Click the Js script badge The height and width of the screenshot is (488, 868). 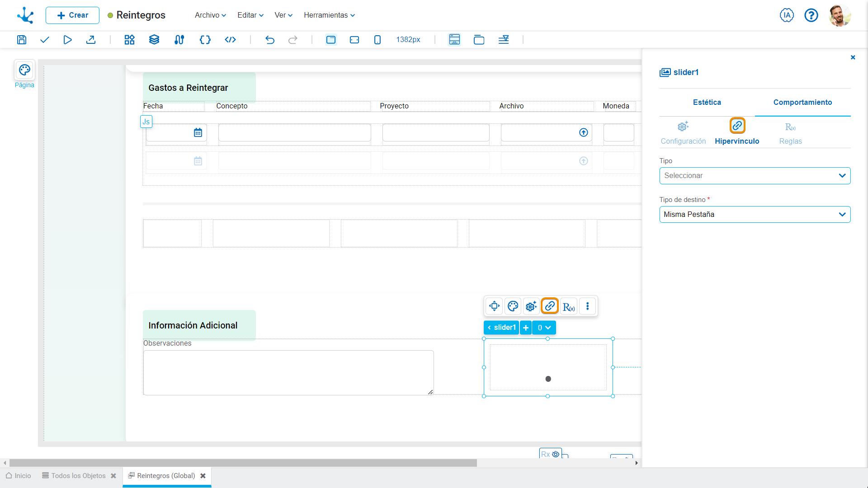pos(146,122)
